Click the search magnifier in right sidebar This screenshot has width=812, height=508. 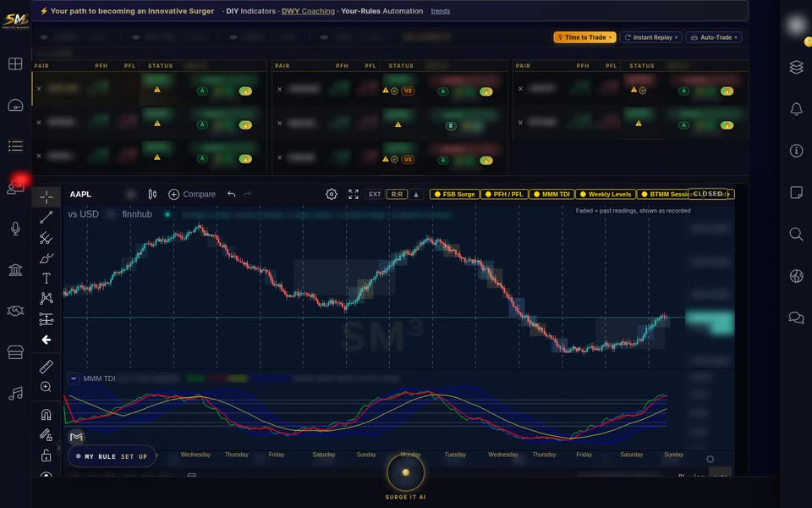[796, 234]
